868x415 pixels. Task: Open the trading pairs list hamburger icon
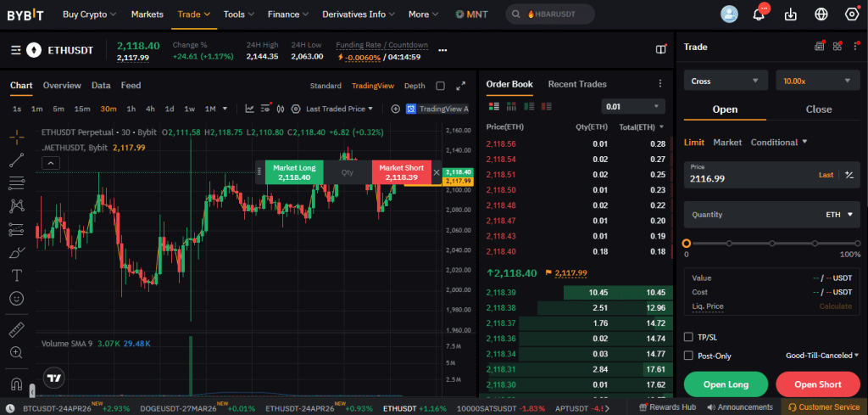pos(17,50)
